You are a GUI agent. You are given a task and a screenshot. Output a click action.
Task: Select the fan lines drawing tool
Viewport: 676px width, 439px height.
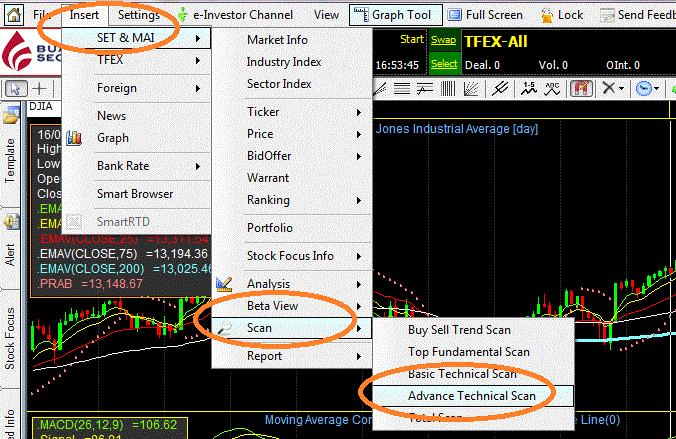tap(471, 89)
